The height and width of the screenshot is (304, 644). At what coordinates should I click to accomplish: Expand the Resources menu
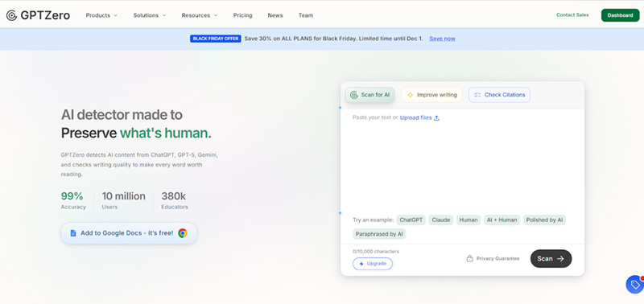click(x=200, y=15)
